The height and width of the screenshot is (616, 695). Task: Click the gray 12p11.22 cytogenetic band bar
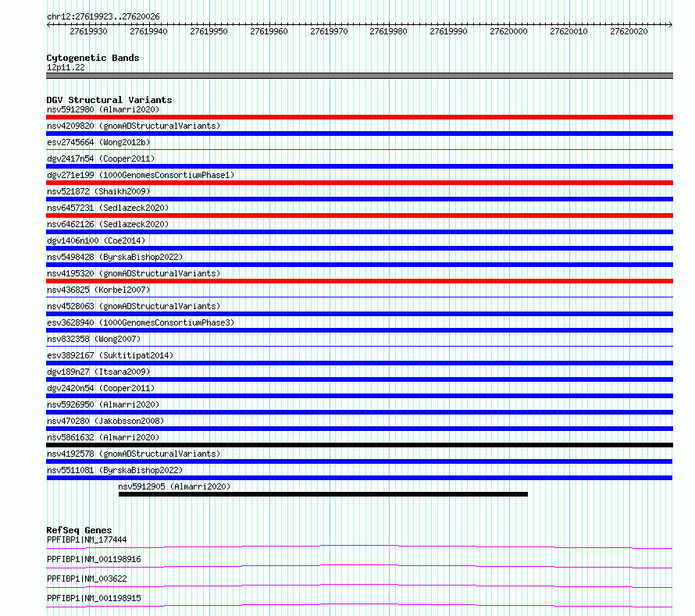point(359,76)
